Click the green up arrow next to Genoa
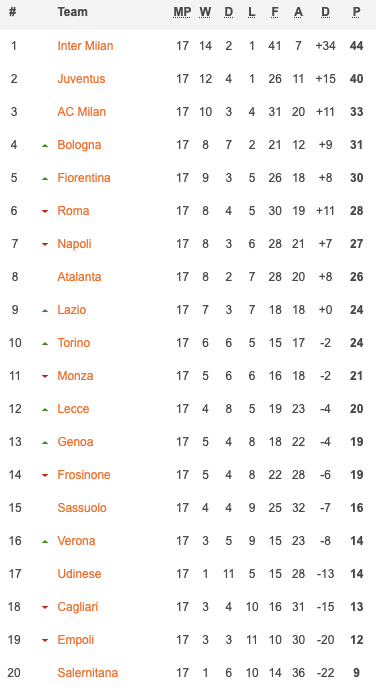376x690 pixels. [45, 442]
